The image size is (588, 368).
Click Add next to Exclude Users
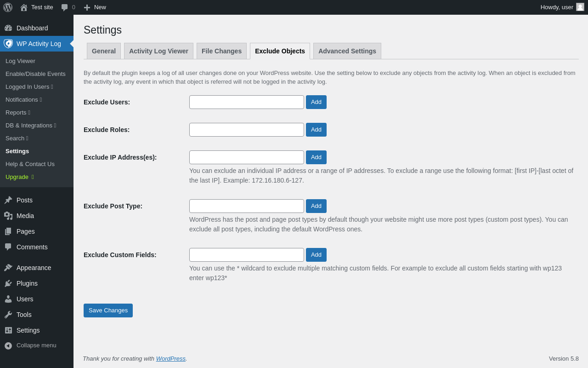tap(316, 102)
